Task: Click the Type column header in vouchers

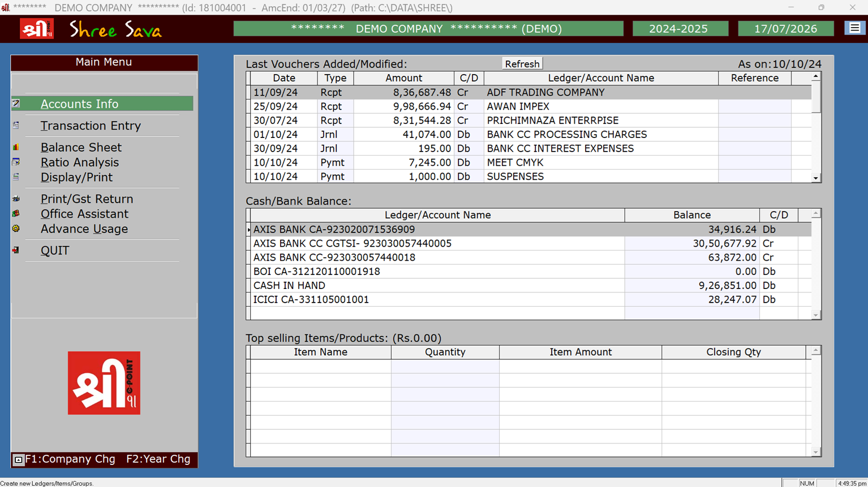Action: (x=336, y=78)
